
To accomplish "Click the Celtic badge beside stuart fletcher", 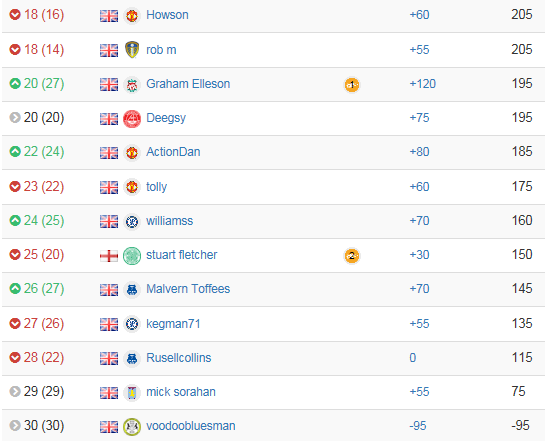I will click(x=132, y=255).
